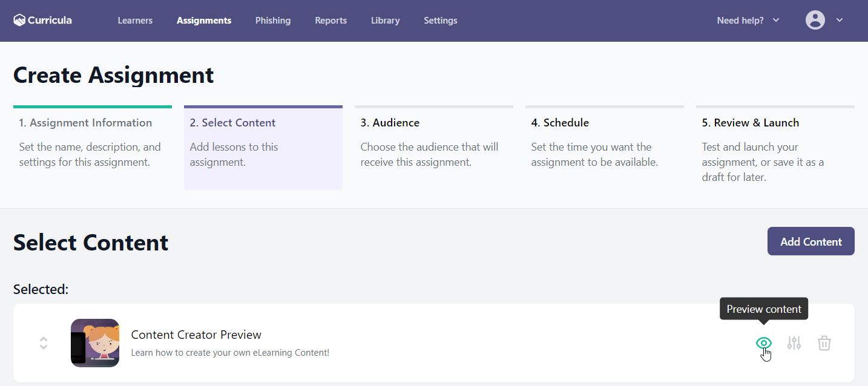Click 'Learn how to create your own eLearning Content!'
This screenshot has height=386, width=868.
click(x=230, y=353)
